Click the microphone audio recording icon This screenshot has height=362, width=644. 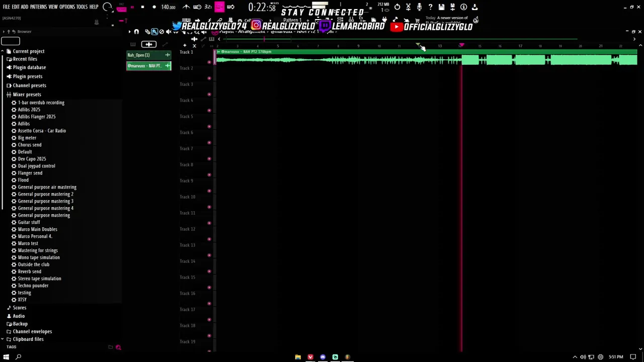tap(419, 7)
